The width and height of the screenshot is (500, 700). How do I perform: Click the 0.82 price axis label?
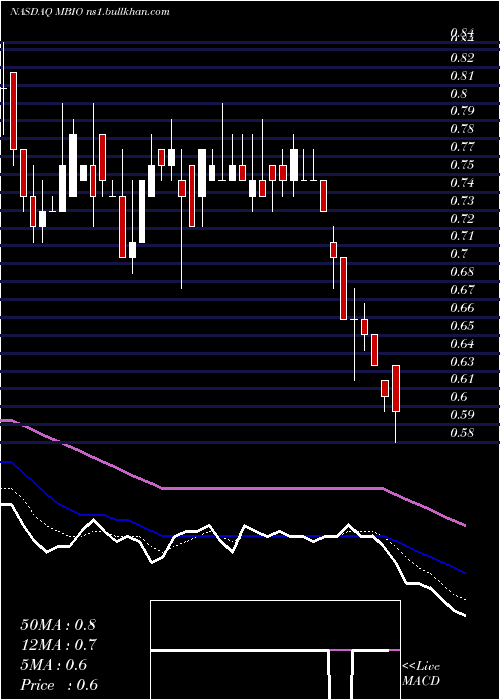pos(462,58)
